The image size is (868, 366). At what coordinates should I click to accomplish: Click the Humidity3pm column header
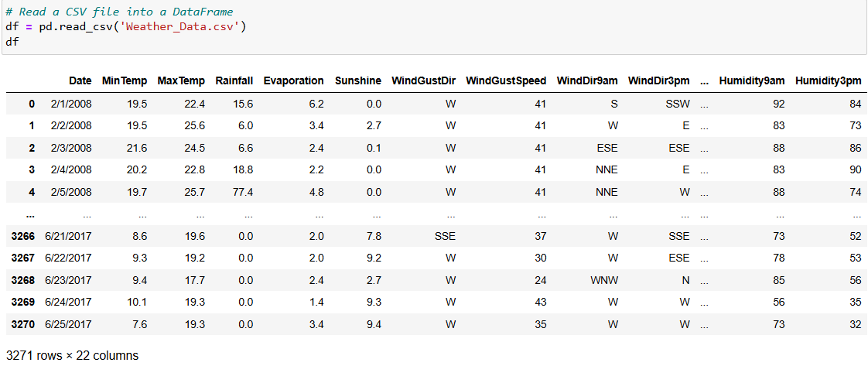828,80
